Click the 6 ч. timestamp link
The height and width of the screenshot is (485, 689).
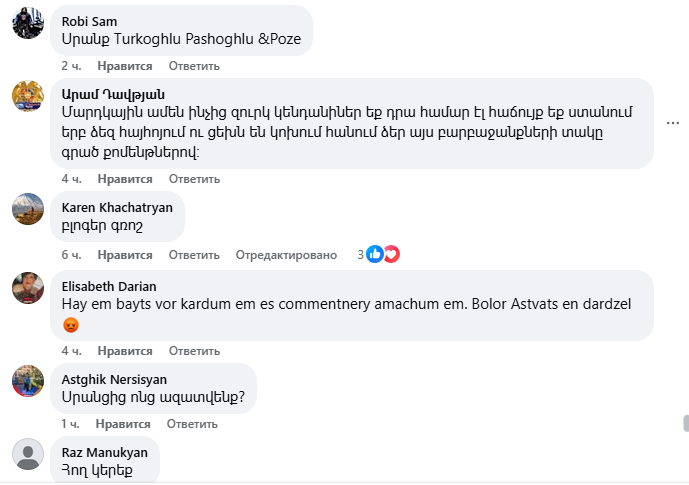click(70, 255)
